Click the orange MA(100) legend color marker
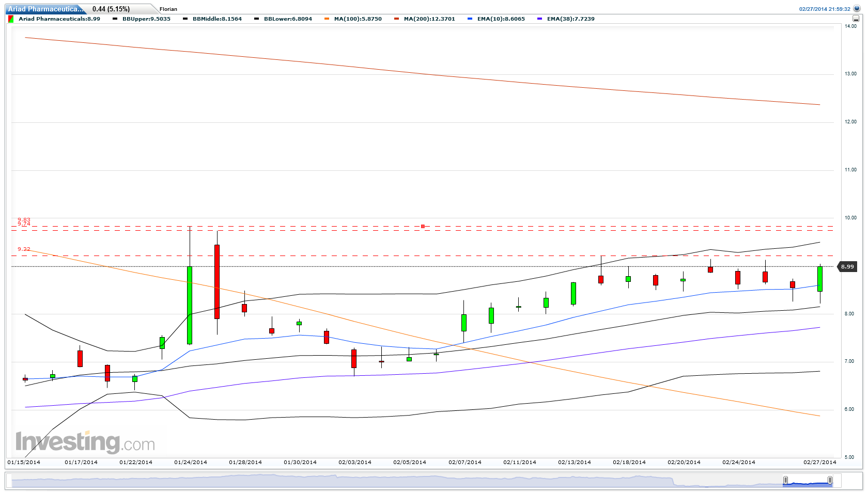Image resolution: width=868 pixels, height=494 pixels. [x=327, y=19]
